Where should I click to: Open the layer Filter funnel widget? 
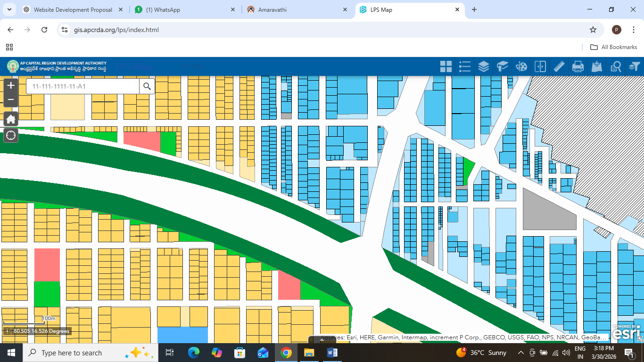(x=635, y=66)
